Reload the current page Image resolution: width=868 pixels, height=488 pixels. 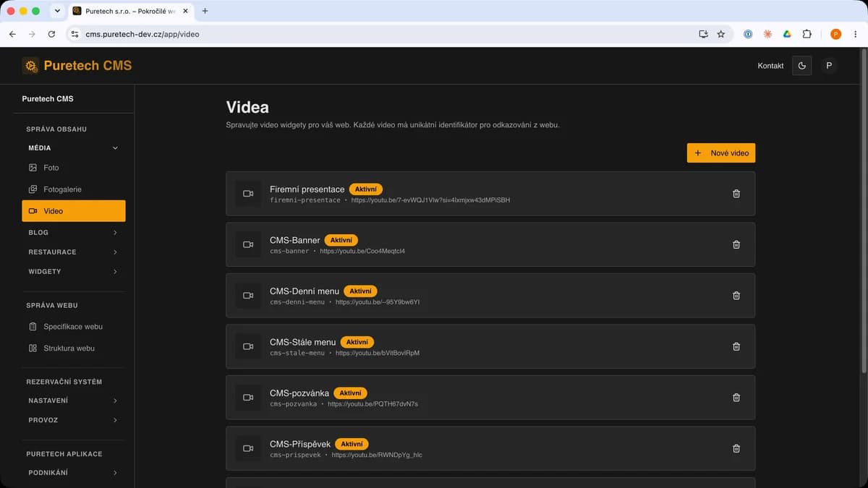coord(51,34)
